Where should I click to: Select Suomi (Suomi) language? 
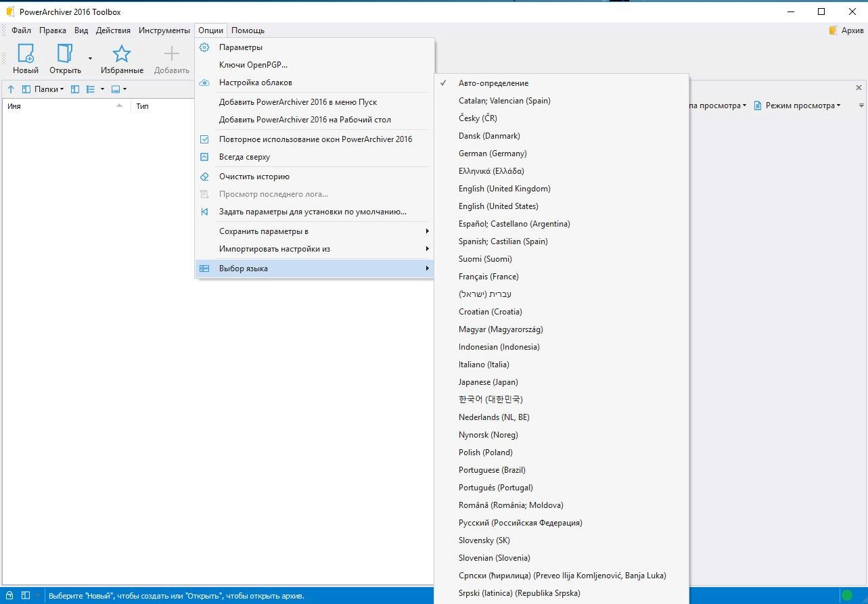(x=562, y=259)
